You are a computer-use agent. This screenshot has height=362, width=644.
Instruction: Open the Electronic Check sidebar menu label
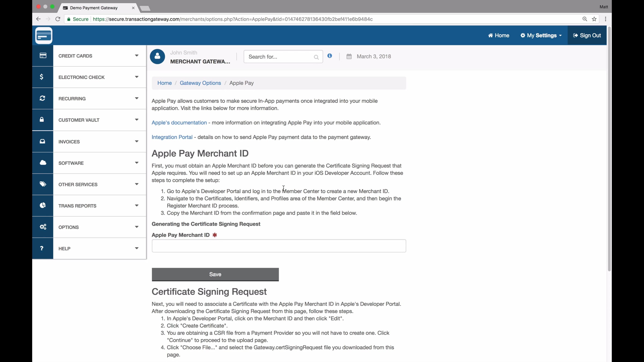coord(82,77)
